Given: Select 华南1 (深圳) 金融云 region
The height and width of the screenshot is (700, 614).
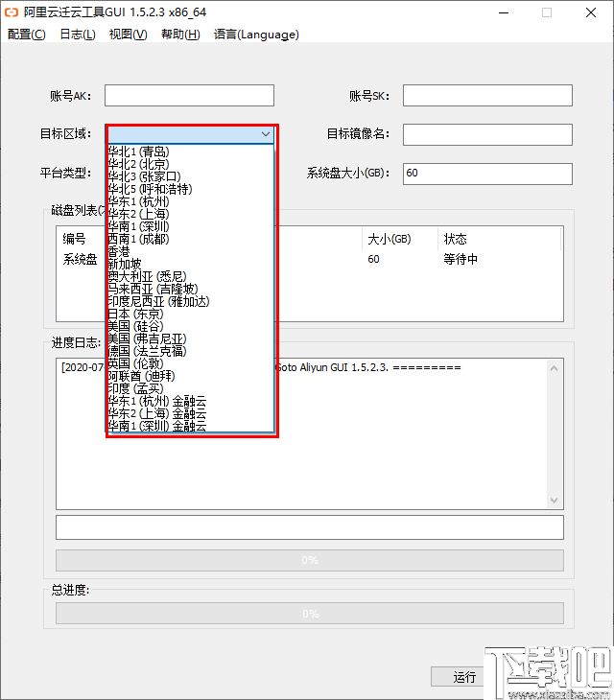Looking at the screenshot, I should [190, 426].
